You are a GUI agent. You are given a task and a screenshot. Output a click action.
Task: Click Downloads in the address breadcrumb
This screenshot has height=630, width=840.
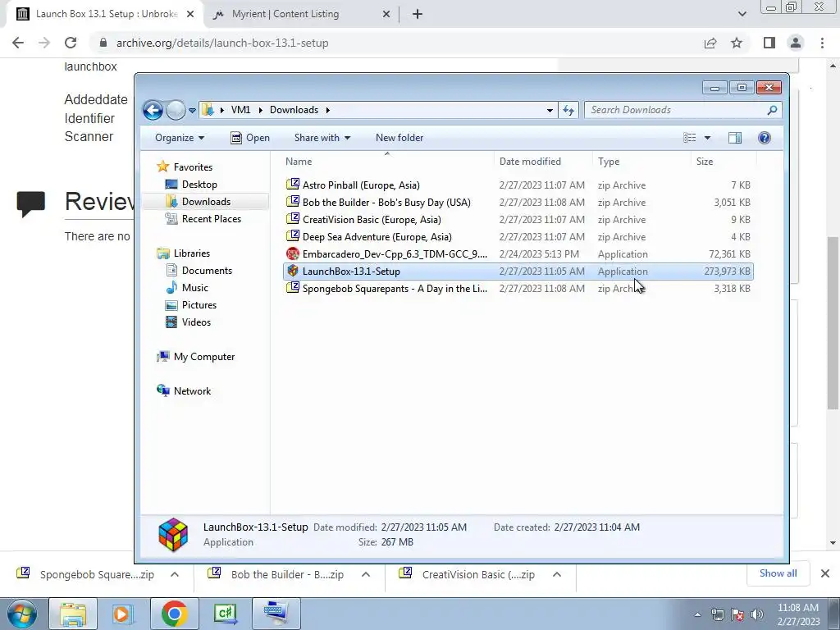coord(294,110)
